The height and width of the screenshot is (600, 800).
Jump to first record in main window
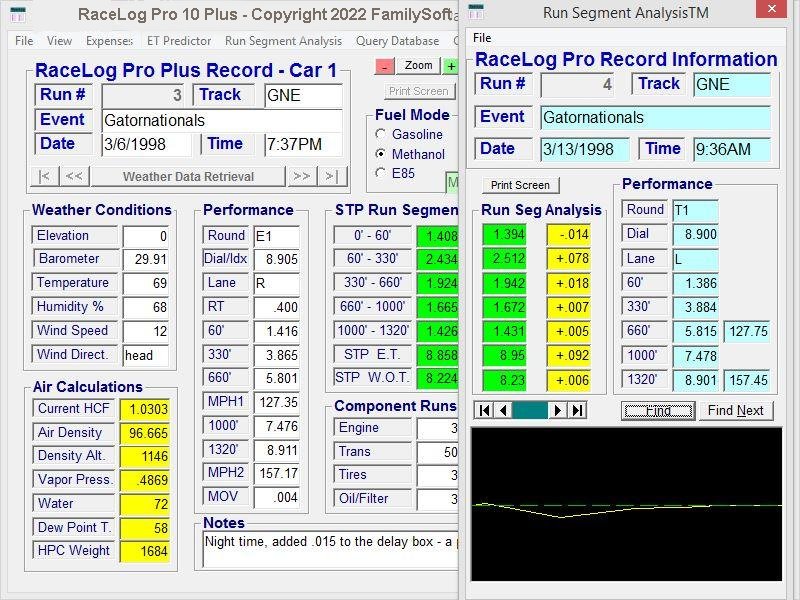(44, 177)
